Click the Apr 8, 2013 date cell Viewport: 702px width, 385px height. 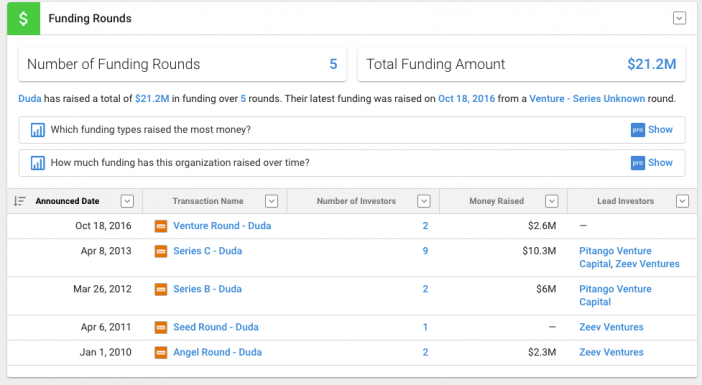[x=106, y=251]
